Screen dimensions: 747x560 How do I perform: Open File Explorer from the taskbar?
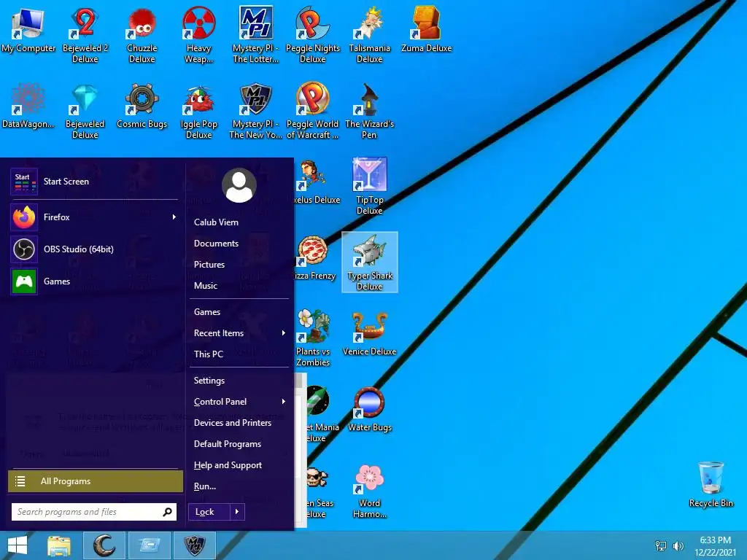pyautogui.click(x=59, y=545)
